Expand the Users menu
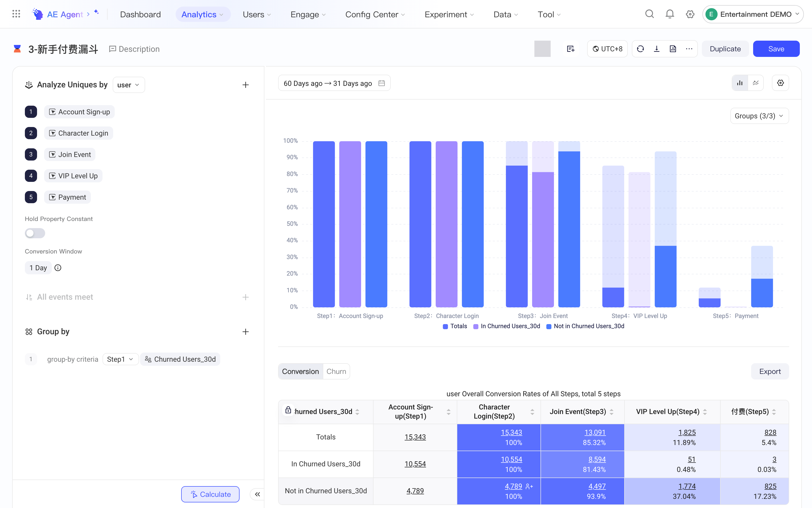812x508 pixels. pos(257,14)
